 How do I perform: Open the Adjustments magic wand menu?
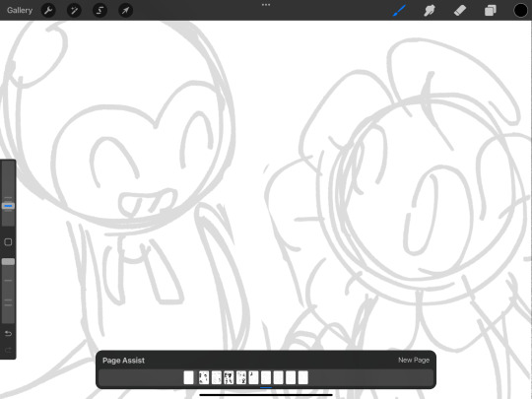pos(74,11)
